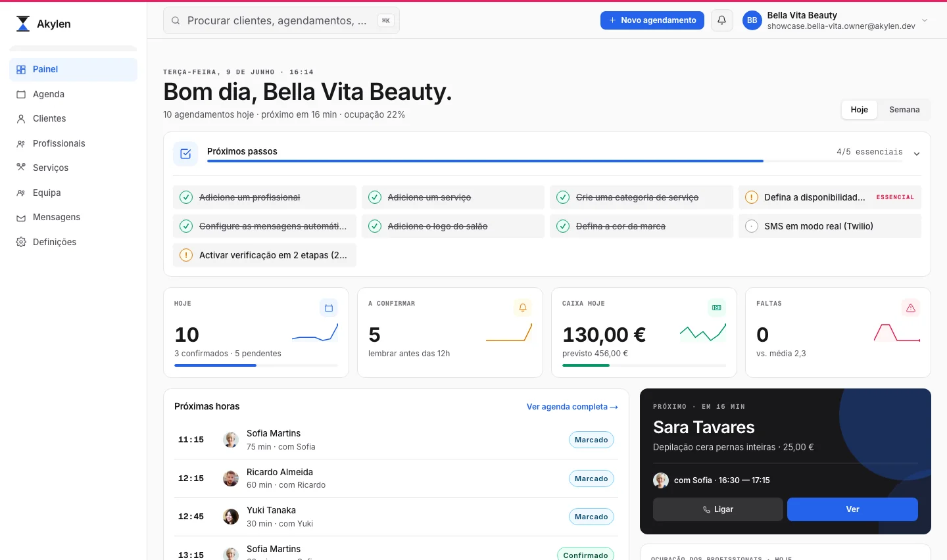Click the Clientes person icon

pos(21,119)
